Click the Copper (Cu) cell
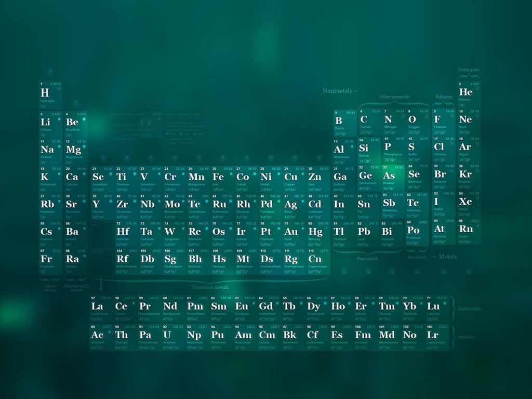Image resolution: width=532 pixels, height=399 pixels. (x=295, y=179)
